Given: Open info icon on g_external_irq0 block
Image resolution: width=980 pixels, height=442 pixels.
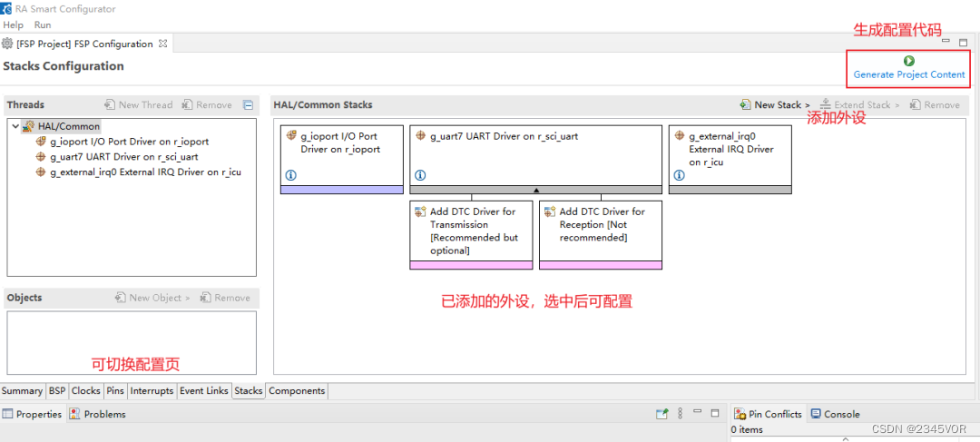Looking at the screenshot, I should (679, 176).
